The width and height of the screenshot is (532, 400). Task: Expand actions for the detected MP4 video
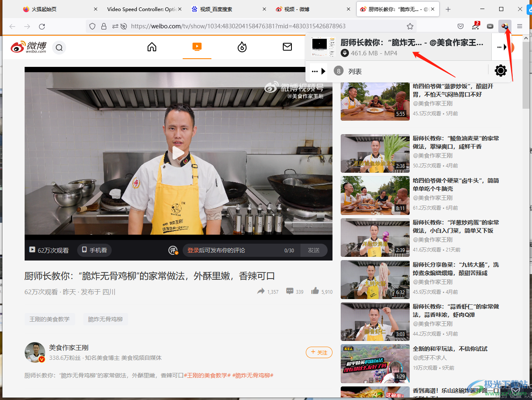click(x=502, y=47)
